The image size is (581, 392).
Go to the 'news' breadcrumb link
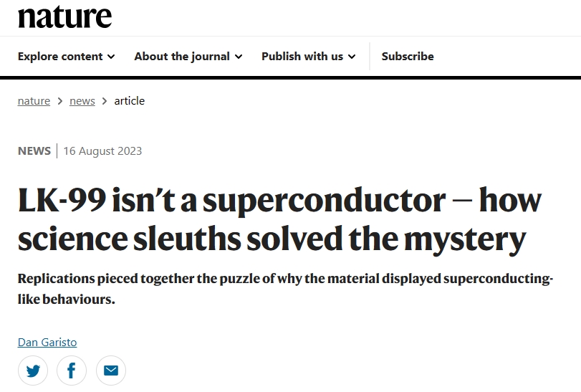(x=82, y=101)
